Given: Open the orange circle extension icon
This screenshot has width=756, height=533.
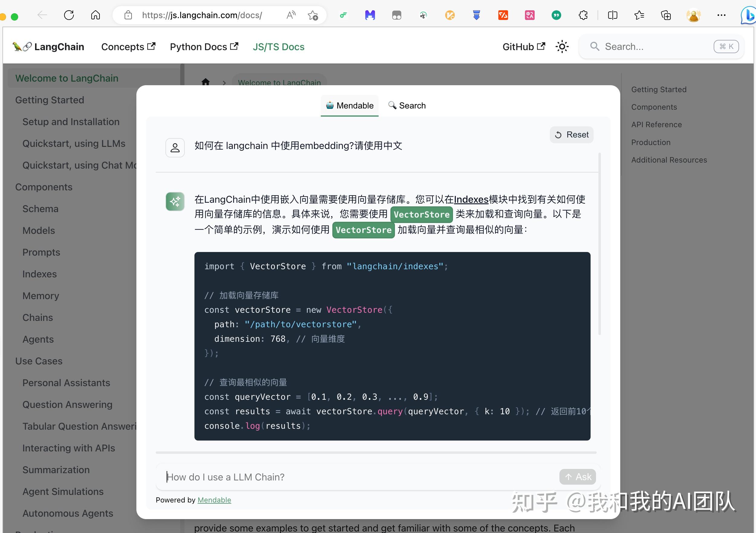Looking at the screenshot, I should click(x=450, y=15).
